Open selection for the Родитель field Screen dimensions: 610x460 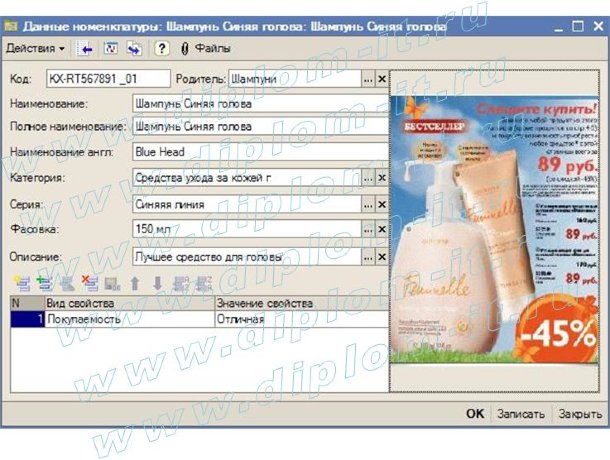367,78
